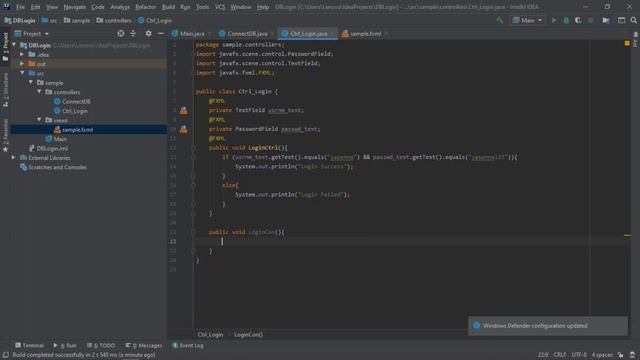Open the Terminal tool window
Screen dimensions: 640x360
click(29, 345)
